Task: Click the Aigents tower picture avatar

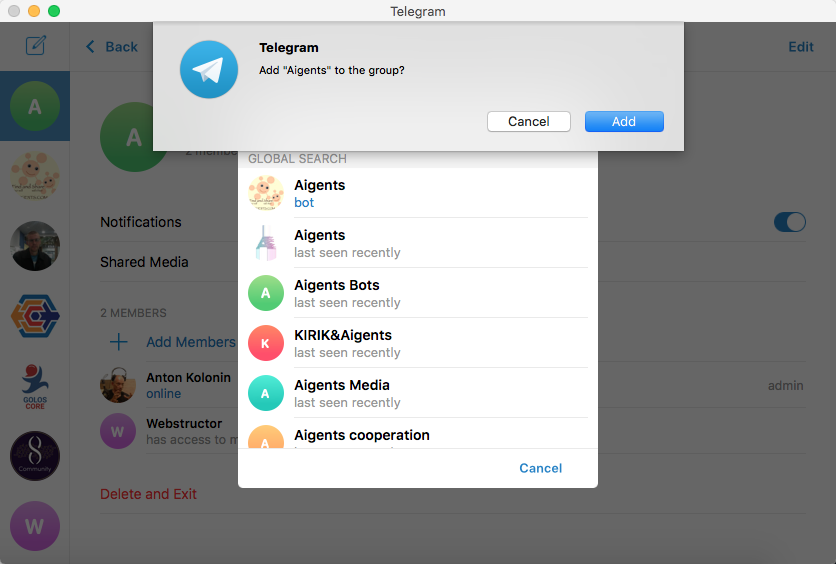Action: 266,243
